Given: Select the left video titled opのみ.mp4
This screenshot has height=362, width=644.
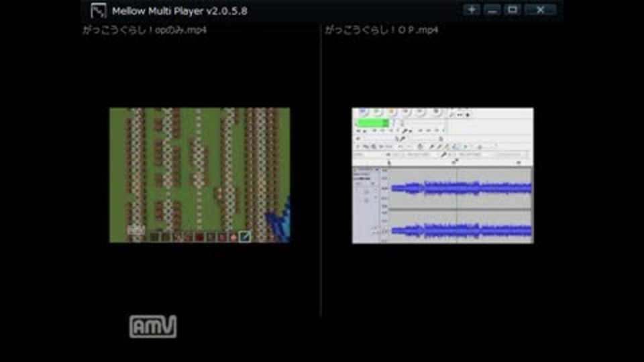Looking at the screenshot, I should [145, 30].
